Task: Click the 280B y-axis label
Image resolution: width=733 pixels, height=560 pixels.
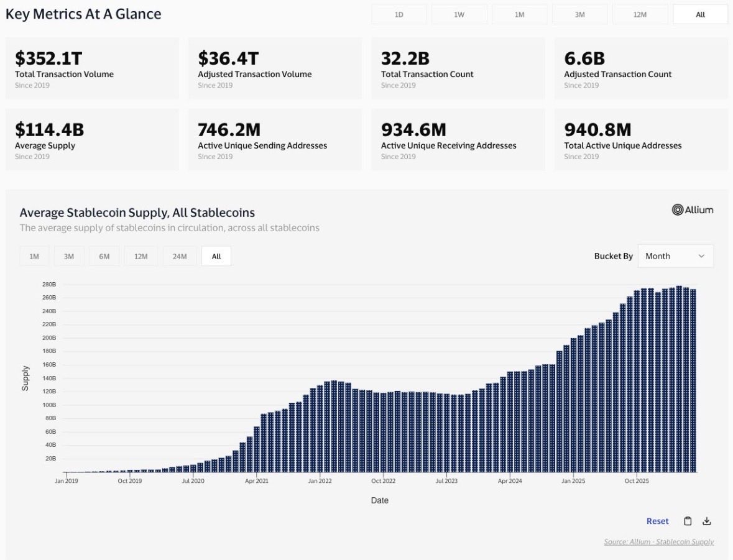Action: click(49, 284)
